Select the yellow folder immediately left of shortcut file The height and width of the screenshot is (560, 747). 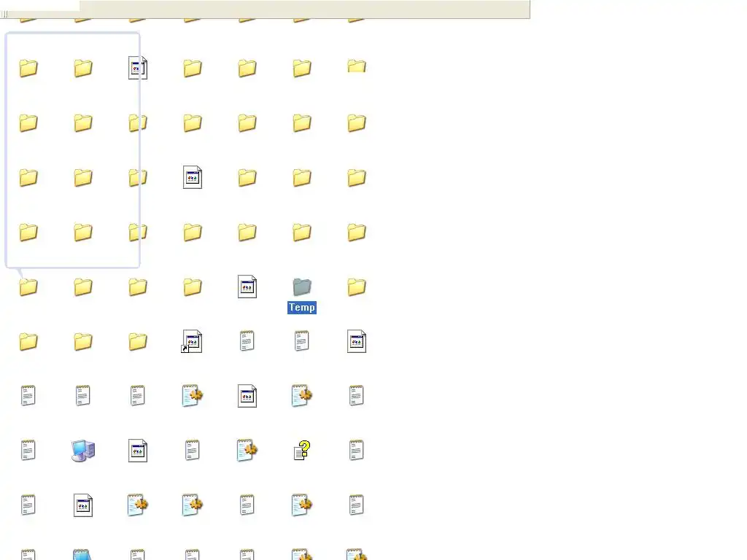tap(138, 341)
